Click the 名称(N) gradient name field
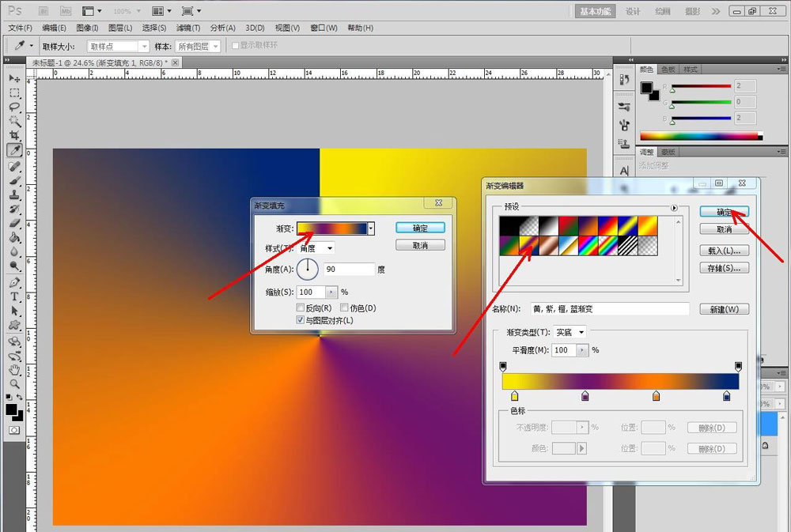 coord(609,308)
